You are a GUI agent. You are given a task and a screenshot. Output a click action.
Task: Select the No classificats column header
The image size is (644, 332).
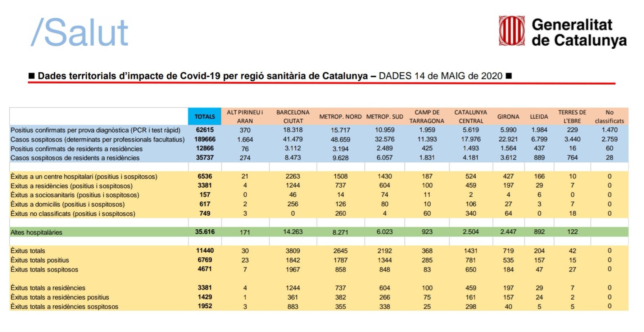click(609, 116)
